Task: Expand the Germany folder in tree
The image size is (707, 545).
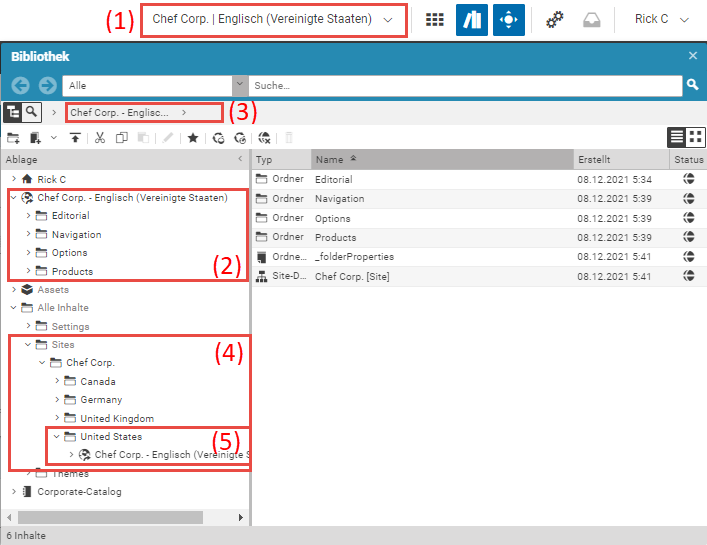Action: [x=58, y=400]
